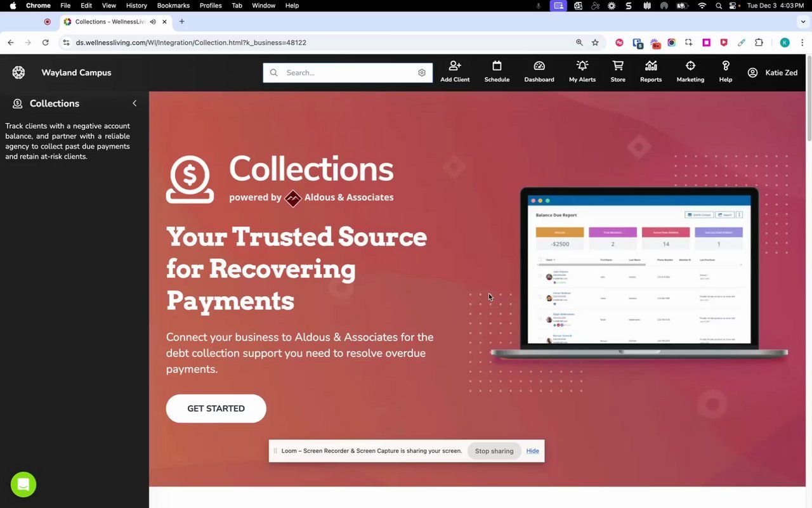Click Stop sharing in Loom banner
The image size is (812, 508).
tap(494, 451)
